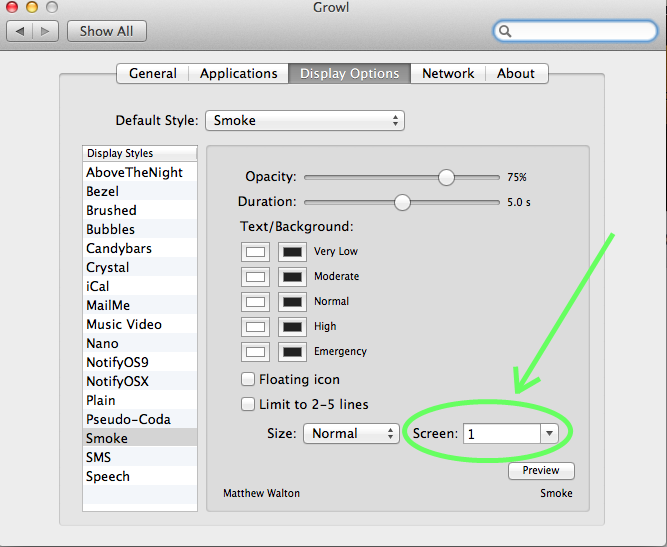Select NotifyOS9 display style
Viewport: 667px width, 547px height.
point(140,362)
